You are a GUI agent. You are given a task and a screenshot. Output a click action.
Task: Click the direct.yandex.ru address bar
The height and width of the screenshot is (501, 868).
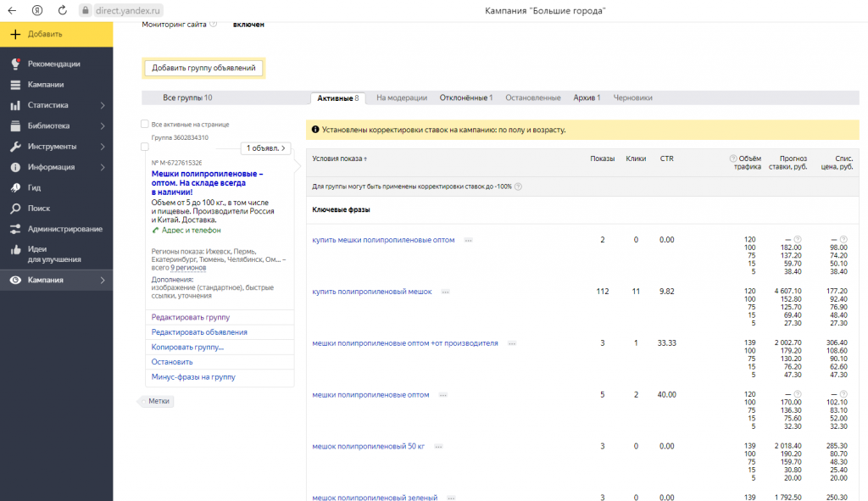tap(128, 10)
